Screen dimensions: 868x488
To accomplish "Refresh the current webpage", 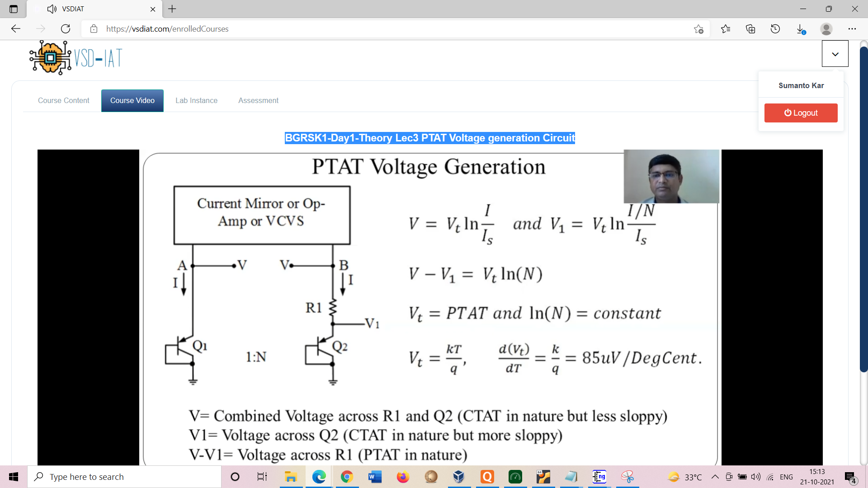I will pyautogui.click(x=65, y=28).
